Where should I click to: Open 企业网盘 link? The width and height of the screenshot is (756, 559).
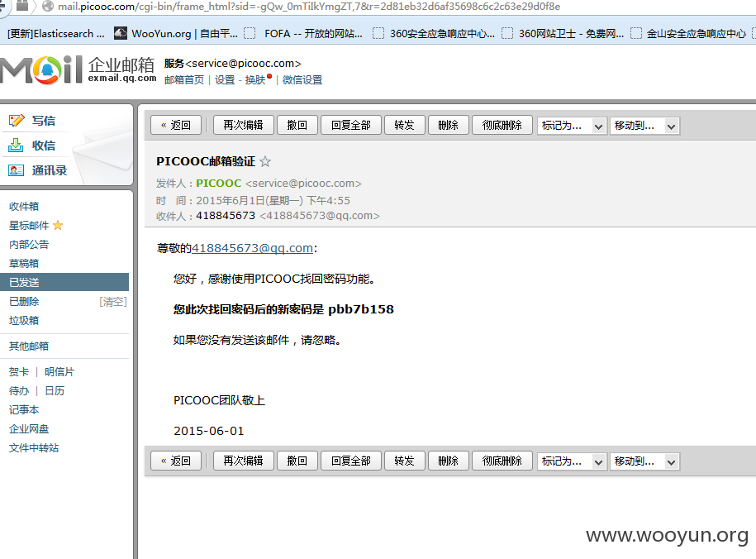pos(29,428)
